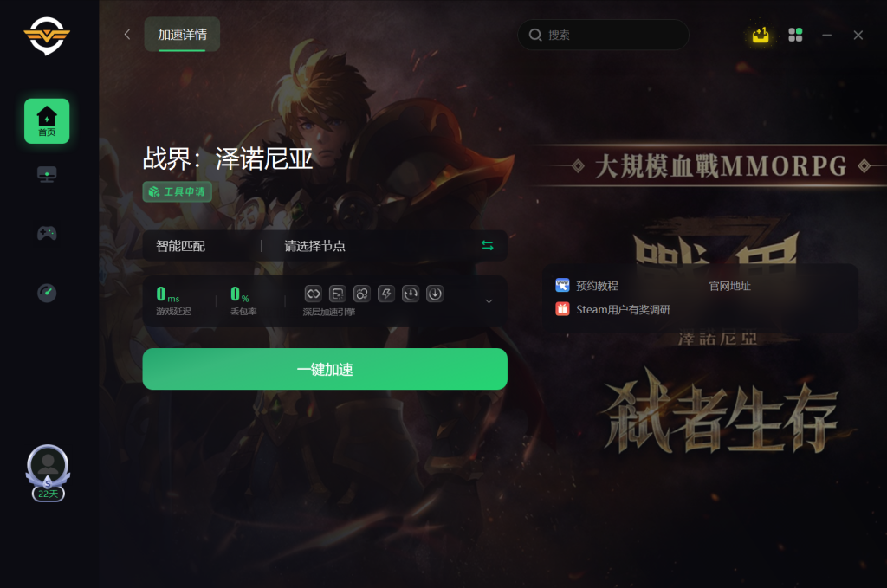Click the window-resize engine icon
This screenshot has width=887, height=588.
click(x=338, y=294)
